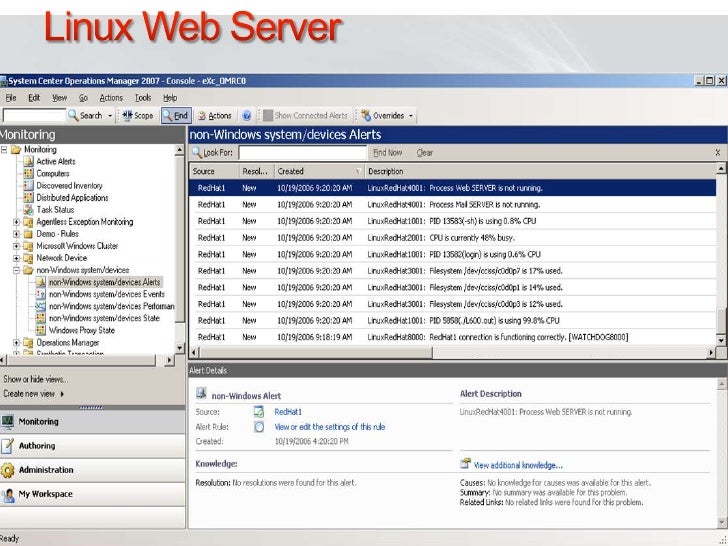Select the PID 5858 using 99.8% CPU alert
728x546 pixels.
pyautogui.click(x=453, y=320)
